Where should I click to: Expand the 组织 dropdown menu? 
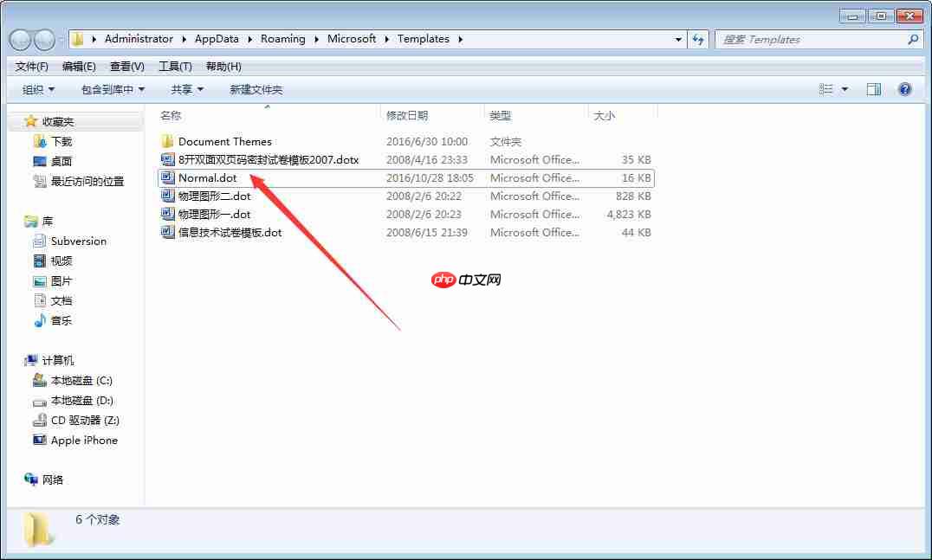[36, 88]
